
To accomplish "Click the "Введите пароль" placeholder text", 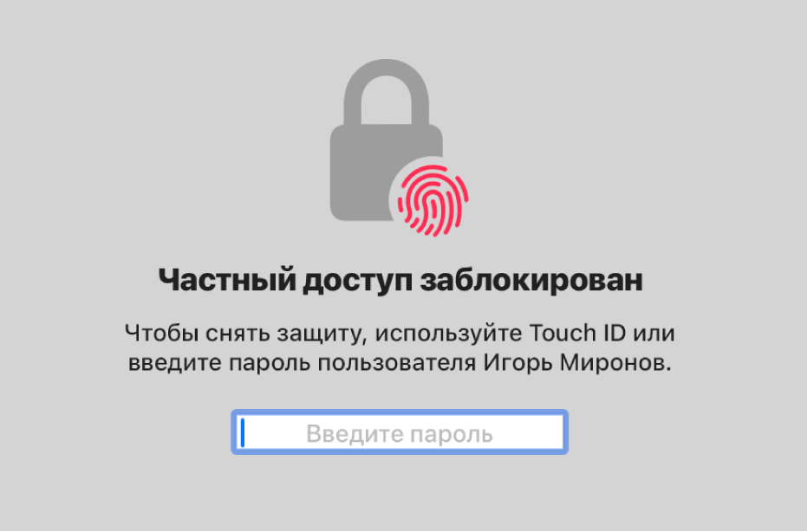I will point(400,433).
